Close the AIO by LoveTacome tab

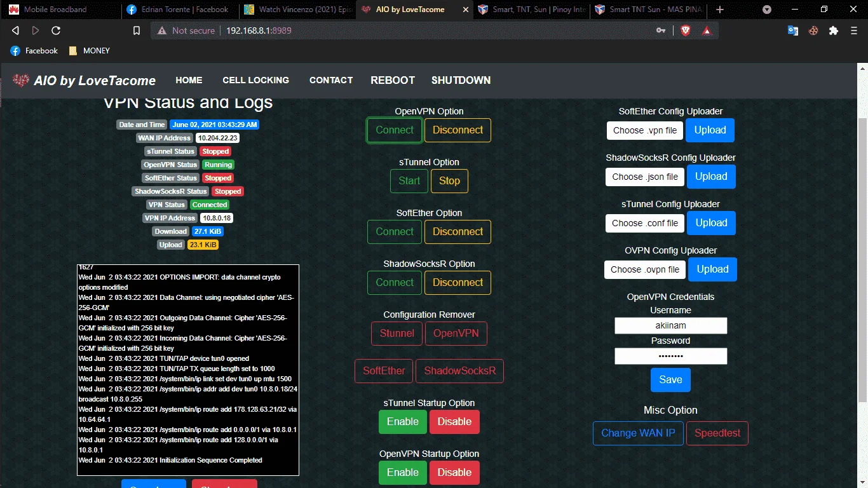click(x=466, y=10)
